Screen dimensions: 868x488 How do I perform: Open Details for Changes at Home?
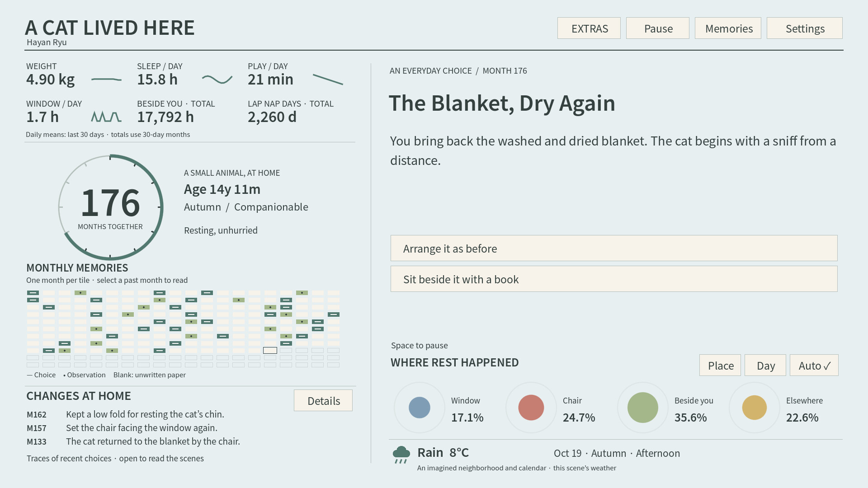point(323,400)
